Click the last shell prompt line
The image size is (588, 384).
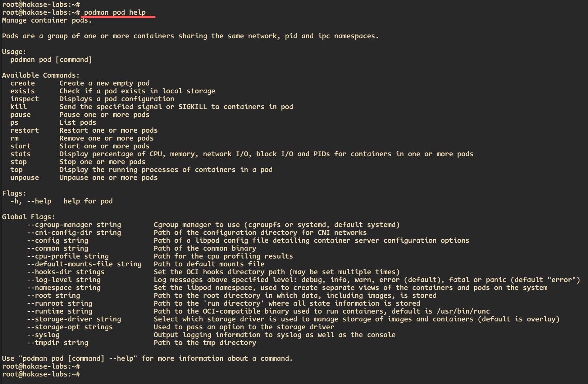(41, 374)
